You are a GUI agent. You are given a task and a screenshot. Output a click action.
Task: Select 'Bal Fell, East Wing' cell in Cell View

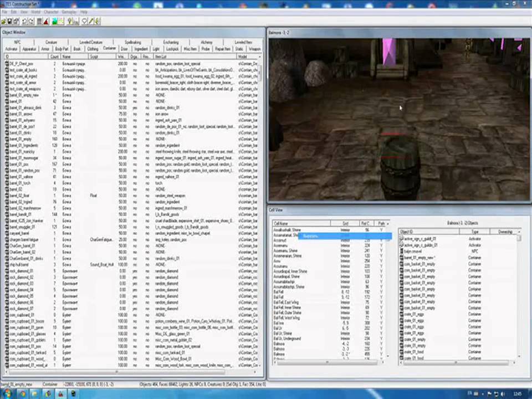[329, 303]
